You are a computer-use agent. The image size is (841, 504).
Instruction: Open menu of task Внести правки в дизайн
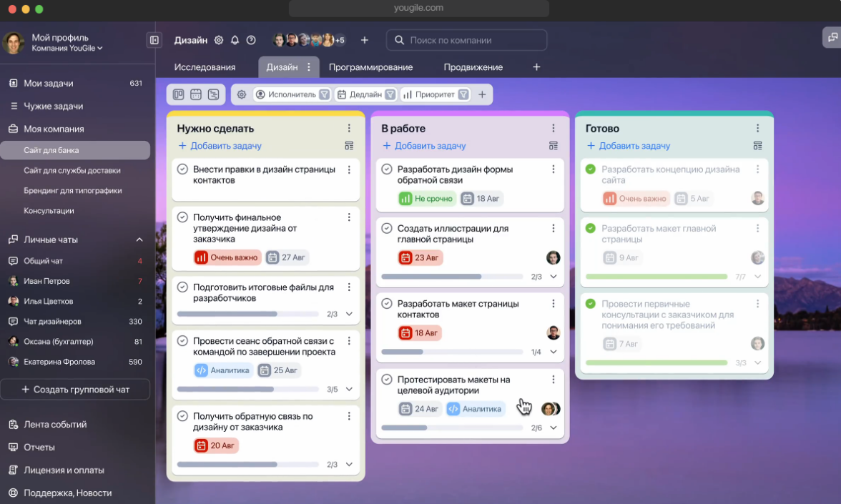pyautogui.click(x=349, y=169)
